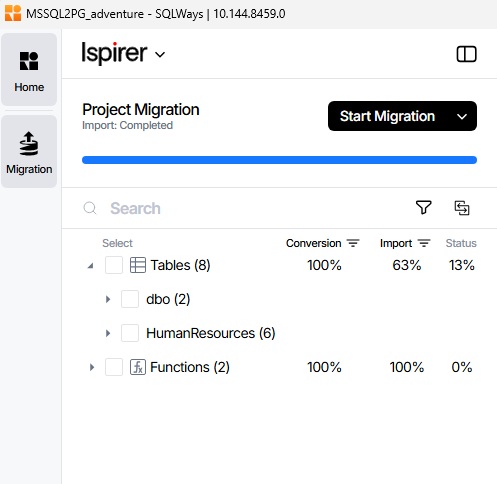Expand the dbo (2) schema node
This screenshot has width=497, height=484.
coord(108,299)
